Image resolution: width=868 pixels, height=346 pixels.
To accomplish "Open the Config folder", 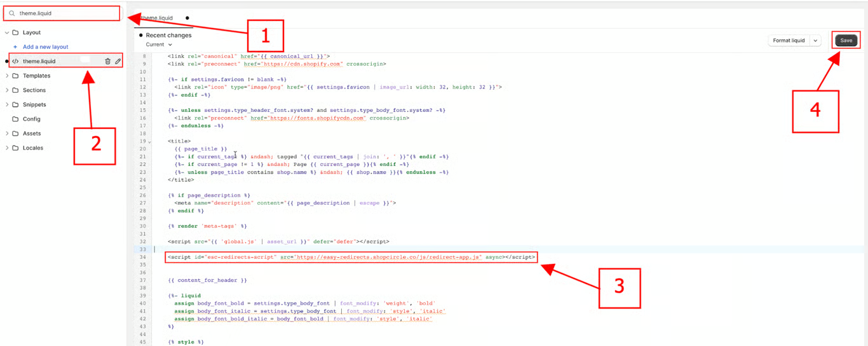I will 31,119.
